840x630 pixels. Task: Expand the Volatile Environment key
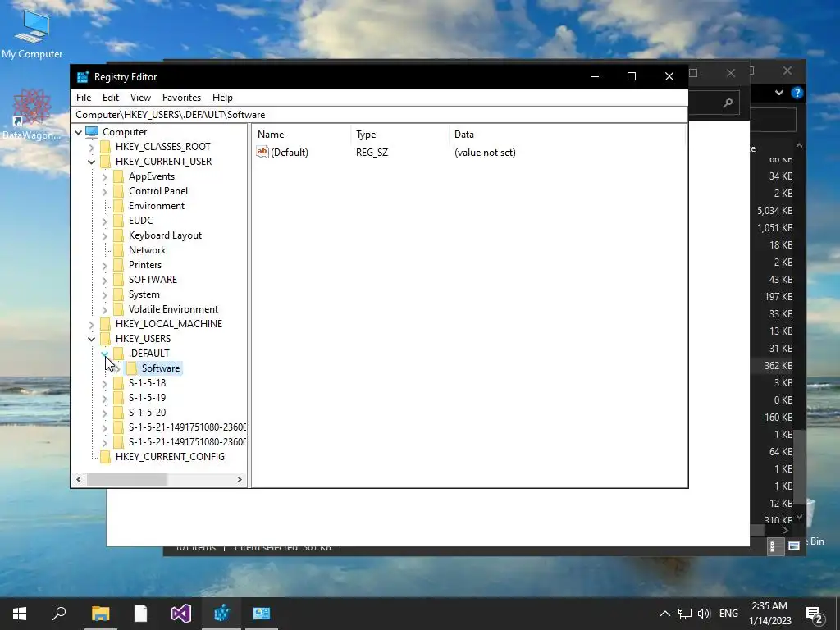tap(104, 309)
